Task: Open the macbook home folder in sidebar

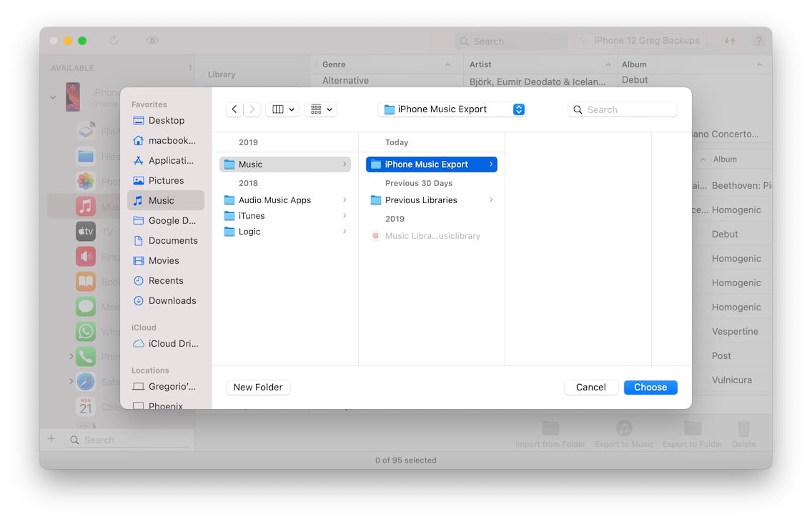Action: (x=166, y=140)
